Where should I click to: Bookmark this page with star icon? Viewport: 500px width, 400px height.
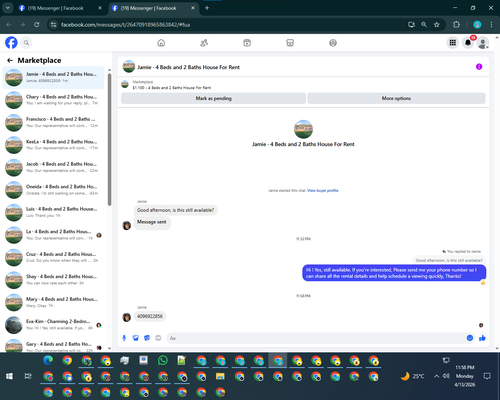point(437,24)
